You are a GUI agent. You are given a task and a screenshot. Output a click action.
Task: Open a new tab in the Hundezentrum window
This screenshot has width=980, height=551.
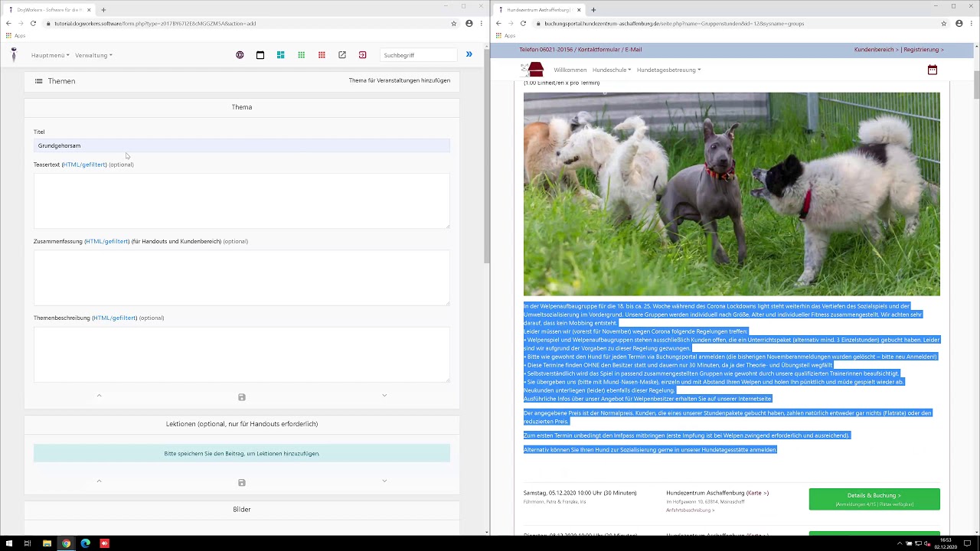593,10
